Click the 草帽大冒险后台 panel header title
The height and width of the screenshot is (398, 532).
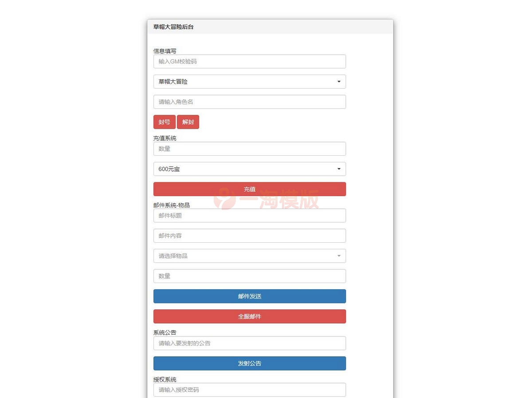coord(173,27)
